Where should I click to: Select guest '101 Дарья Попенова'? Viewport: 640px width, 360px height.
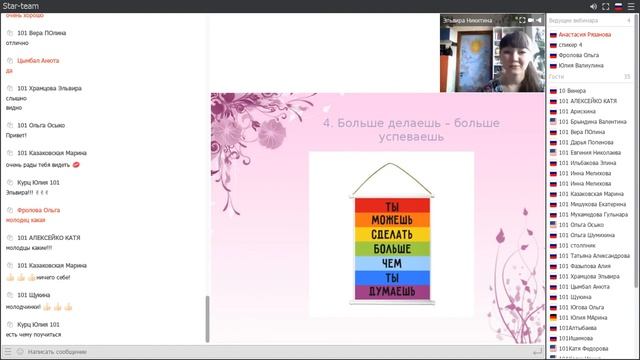[586, 142]
